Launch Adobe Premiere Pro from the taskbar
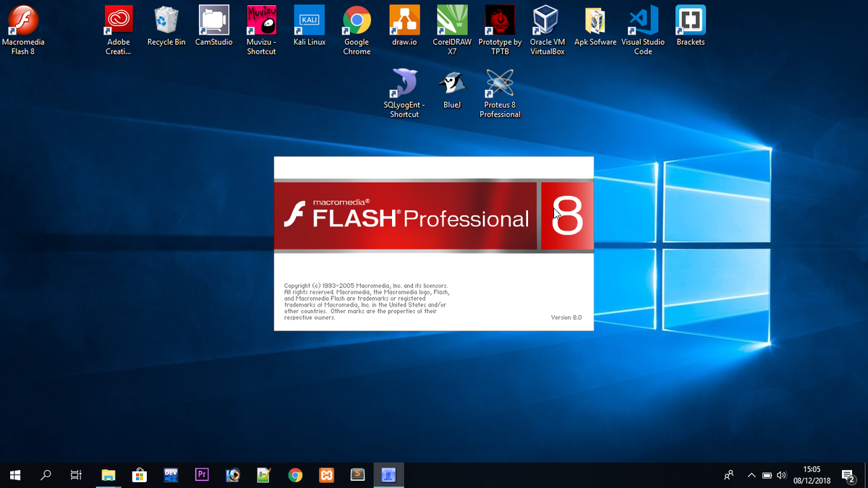868x488 pixels. [x=202, y=475]
